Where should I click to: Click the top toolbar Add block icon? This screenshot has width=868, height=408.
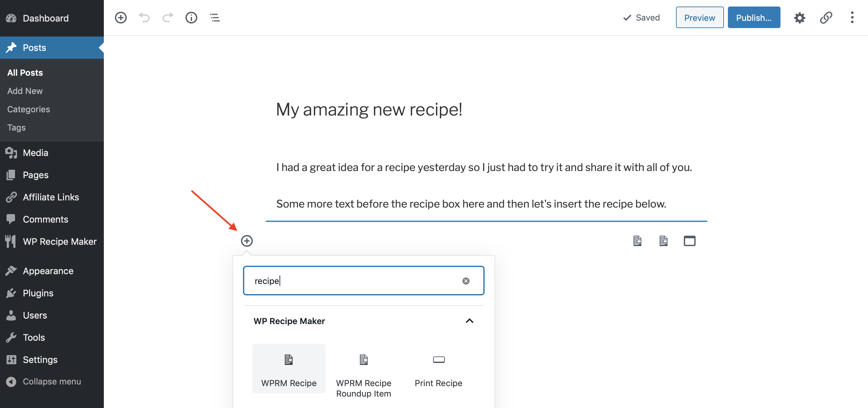121,18
